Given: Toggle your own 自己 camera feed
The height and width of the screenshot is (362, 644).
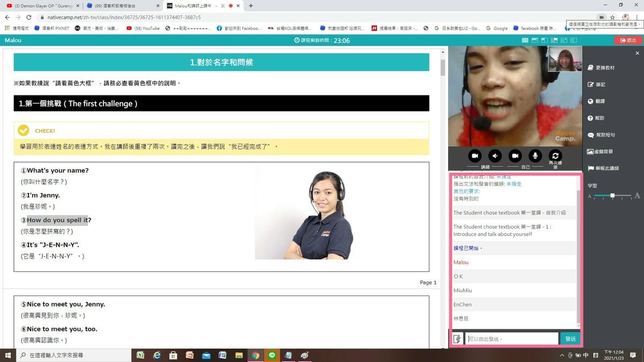Looking at the screenshot, I should tap(515, 156).
